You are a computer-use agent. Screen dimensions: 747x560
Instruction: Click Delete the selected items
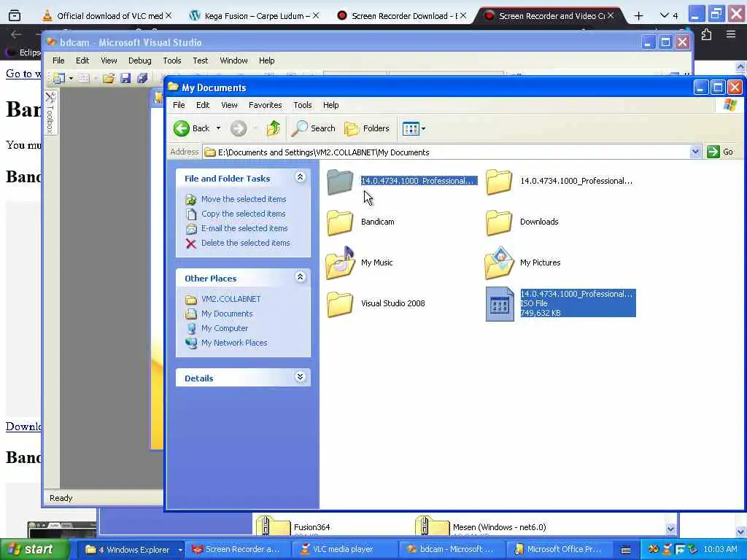(245, 243)
